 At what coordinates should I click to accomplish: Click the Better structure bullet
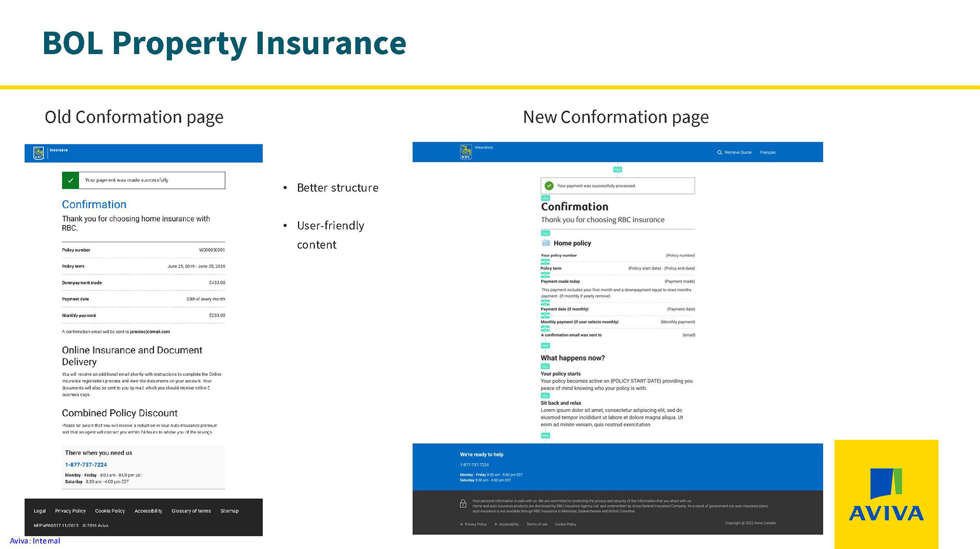pos(337,188)
